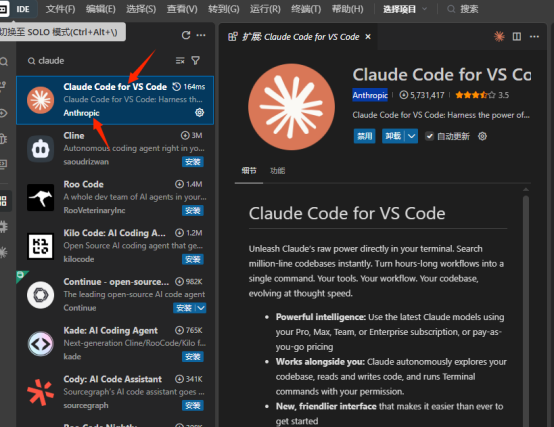Image resolution: width=554 pixels, height=427 pixels.
Task: Install the Kade AI Coding Agent extension
Action: pyautogui.click(x=193, y=357)
